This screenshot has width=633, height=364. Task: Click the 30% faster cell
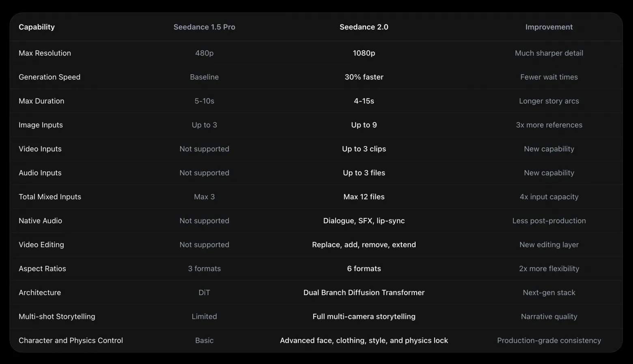[x=364, y=77]
